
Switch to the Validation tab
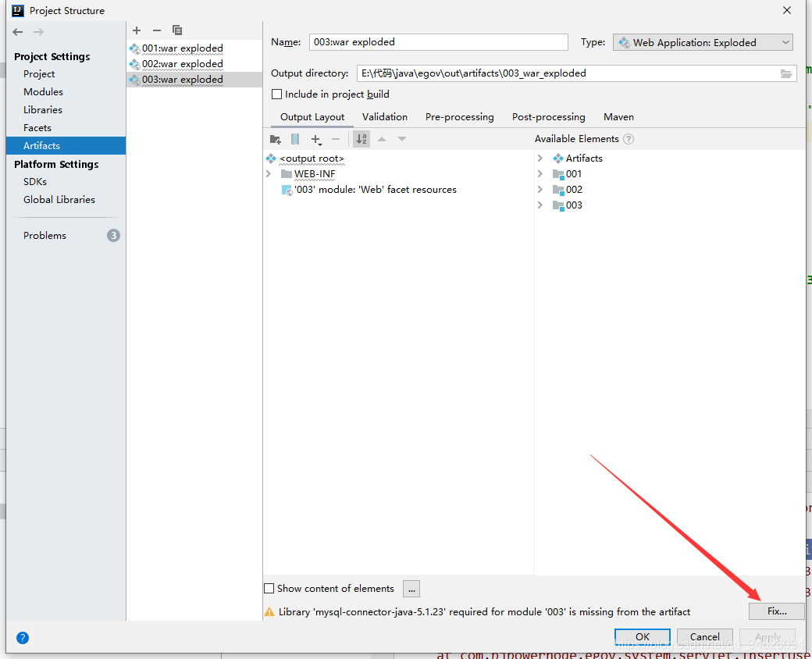[x=384, y=116]
